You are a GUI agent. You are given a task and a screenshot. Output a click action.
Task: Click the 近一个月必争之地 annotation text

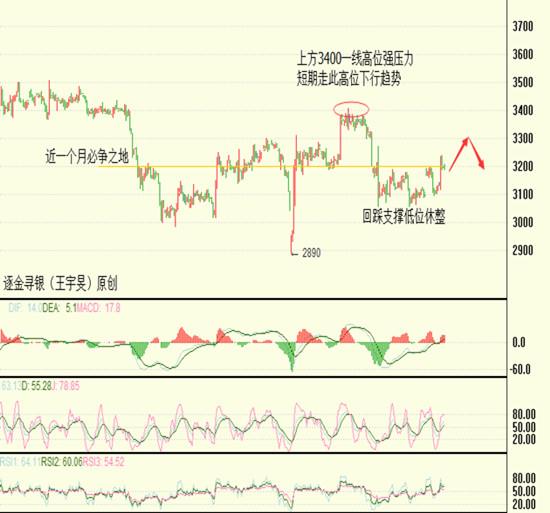click(87, 156)
